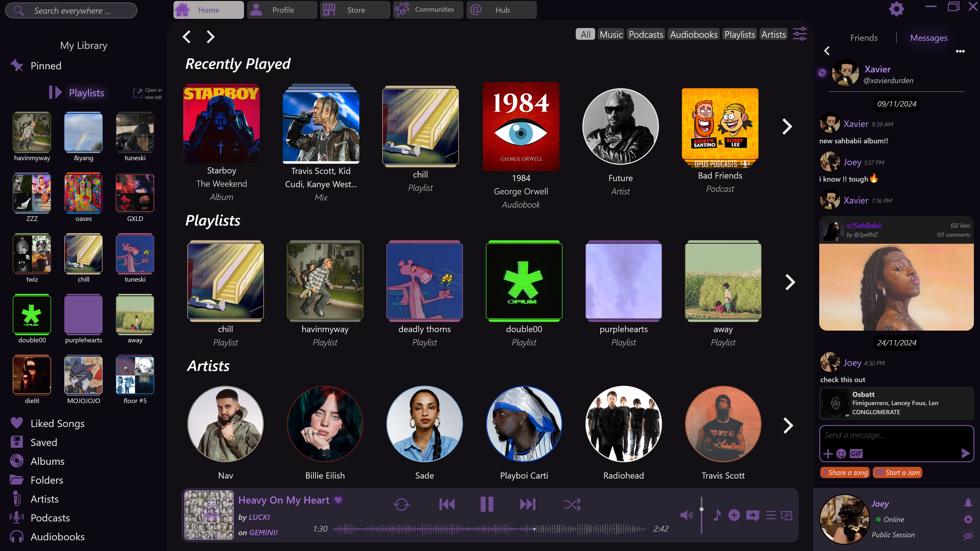Viewport: 980px width, 551px height.
Task: Show more Artists with right chevron
Action: (x=788, y=426)
